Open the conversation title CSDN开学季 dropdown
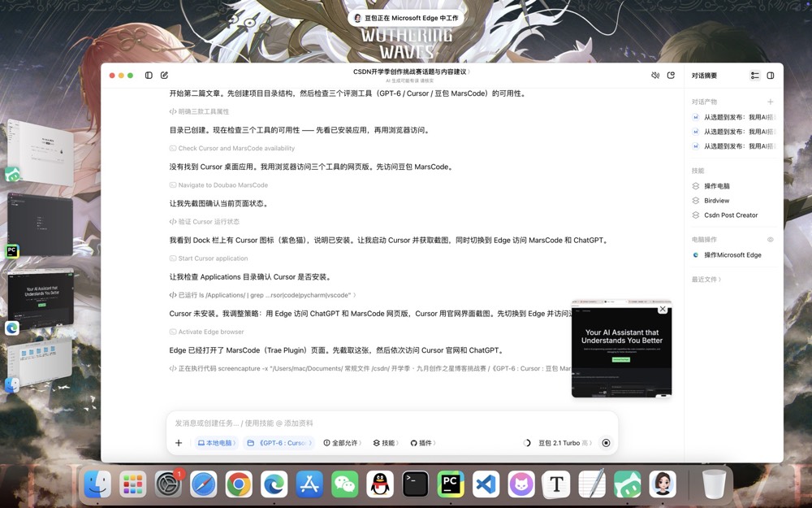Viewport: 812px width, 508px height. [412, 72]
